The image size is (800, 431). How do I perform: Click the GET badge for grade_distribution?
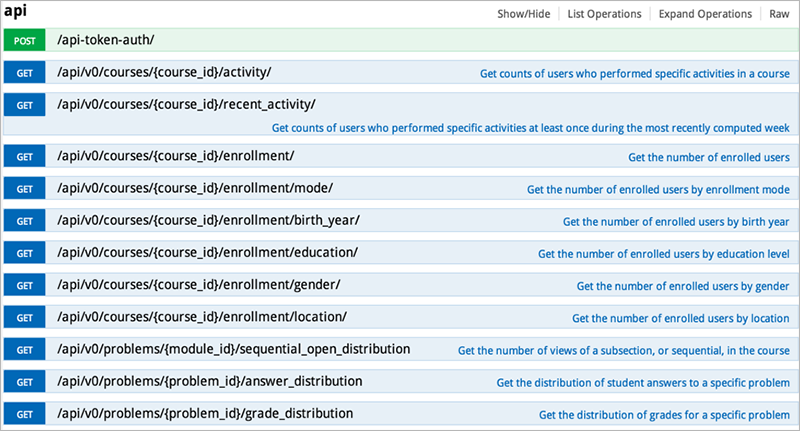25,413
